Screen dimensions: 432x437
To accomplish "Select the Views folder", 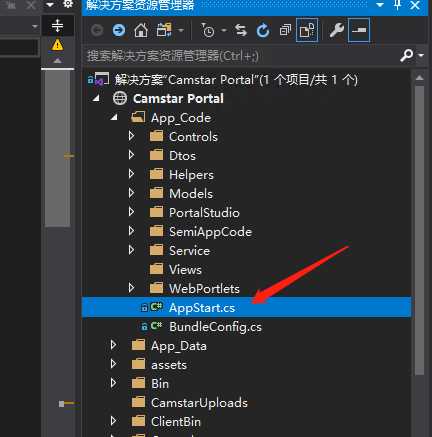I will point(185,270).
